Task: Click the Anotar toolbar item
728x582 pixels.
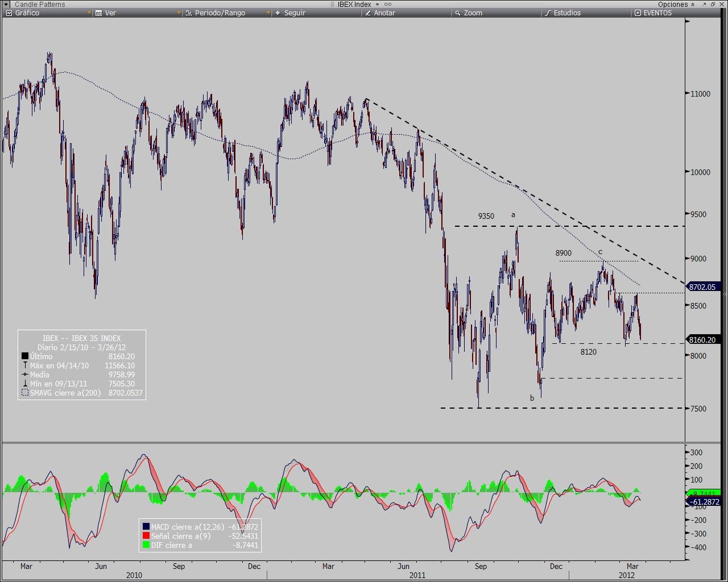Action: (384, 13)
